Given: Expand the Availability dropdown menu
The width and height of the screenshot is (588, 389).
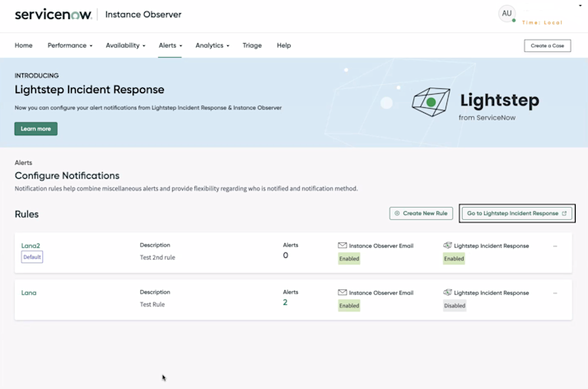Looking at the screenshot, I should coord(125,45).
